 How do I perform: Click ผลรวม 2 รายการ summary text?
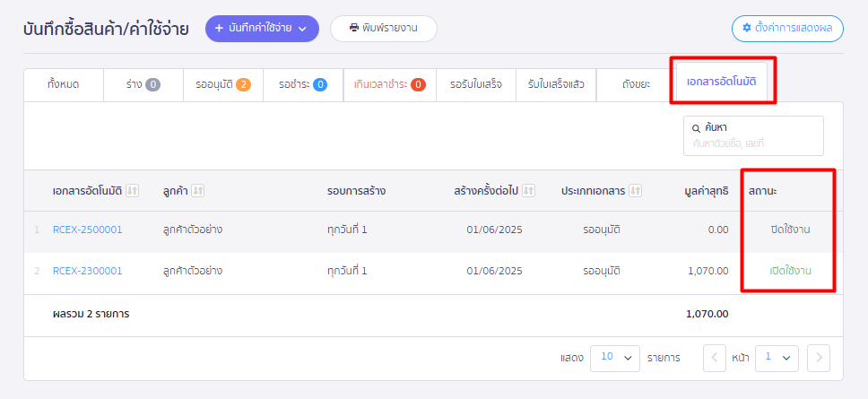tap(91, 315)
